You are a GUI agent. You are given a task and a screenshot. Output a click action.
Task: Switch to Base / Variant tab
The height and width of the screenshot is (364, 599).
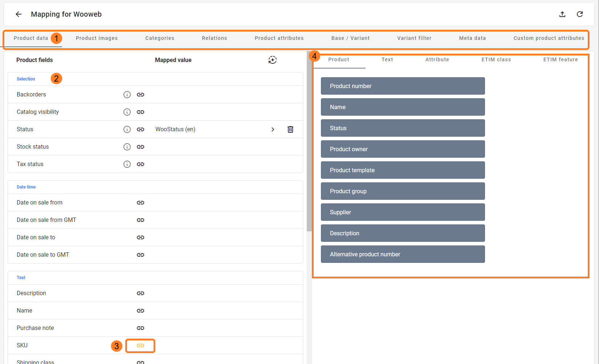click(x=350, y=38)
